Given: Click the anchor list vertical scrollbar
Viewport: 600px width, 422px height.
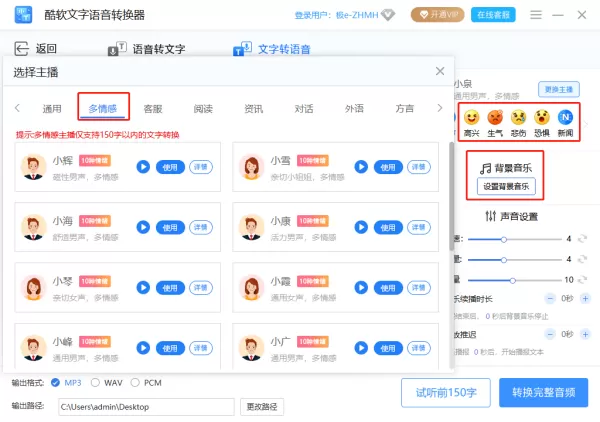Looking at the screenshot, I should pos(452,196).
